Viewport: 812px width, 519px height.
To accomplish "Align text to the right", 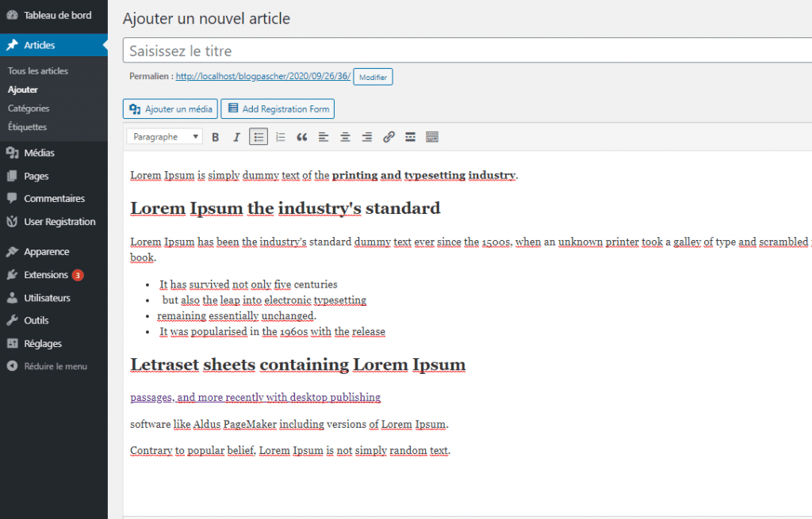I will [x=366, y=136].
